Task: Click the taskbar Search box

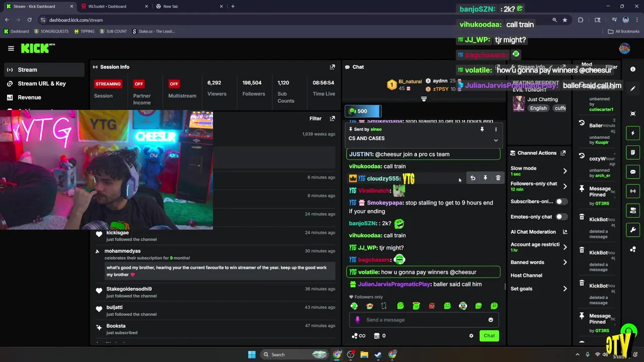Action: pos(294,354)
